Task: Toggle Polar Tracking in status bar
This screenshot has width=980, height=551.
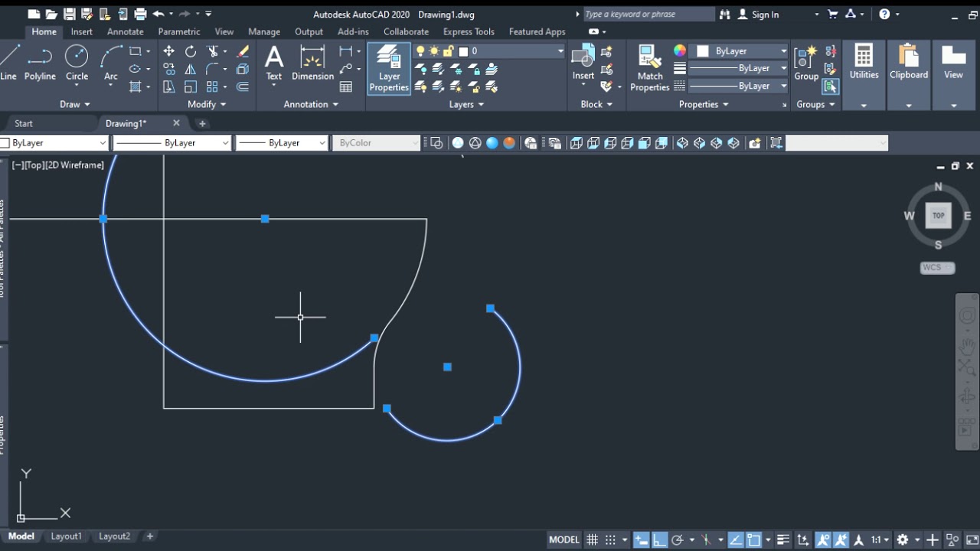Action: pyautogui.click(x=677, y=540)
